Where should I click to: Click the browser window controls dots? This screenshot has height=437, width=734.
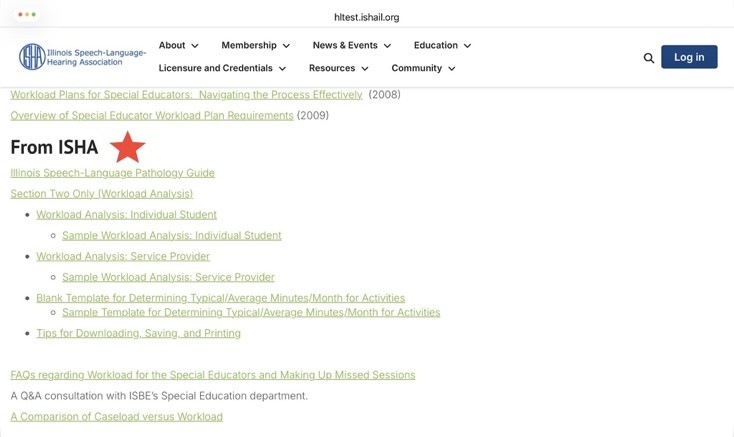[27, 15]
